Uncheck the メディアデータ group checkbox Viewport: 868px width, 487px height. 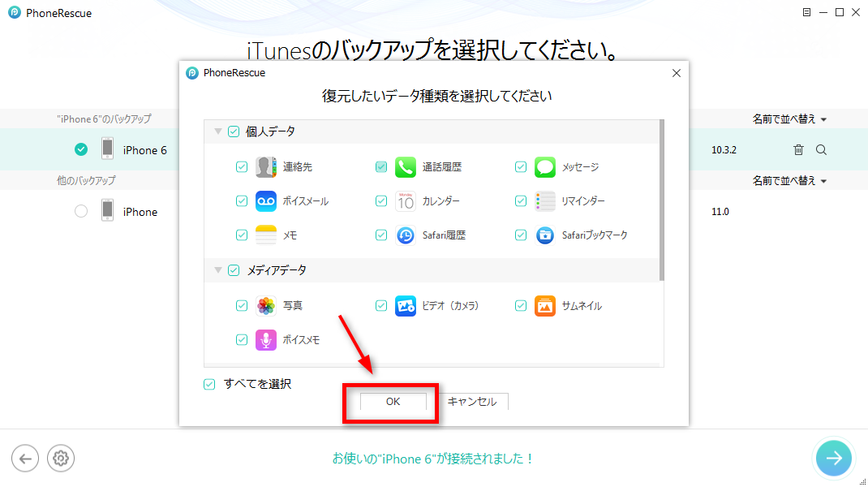coord(234,269)
